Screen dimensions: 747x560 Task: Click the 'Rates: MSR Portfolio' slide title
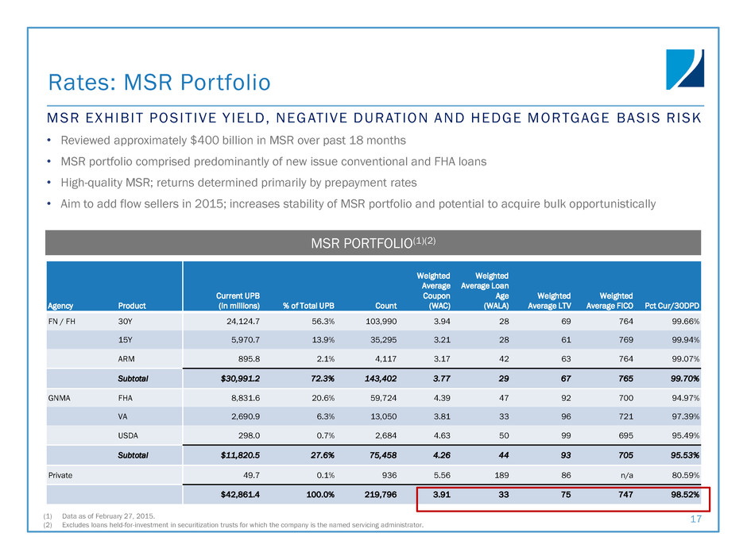(160, 82)
